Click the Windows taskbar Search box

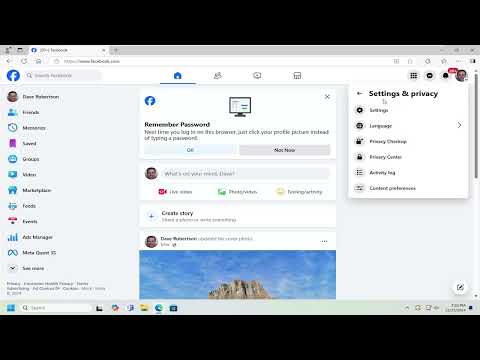pyautogui.click(x=56, y=308)
